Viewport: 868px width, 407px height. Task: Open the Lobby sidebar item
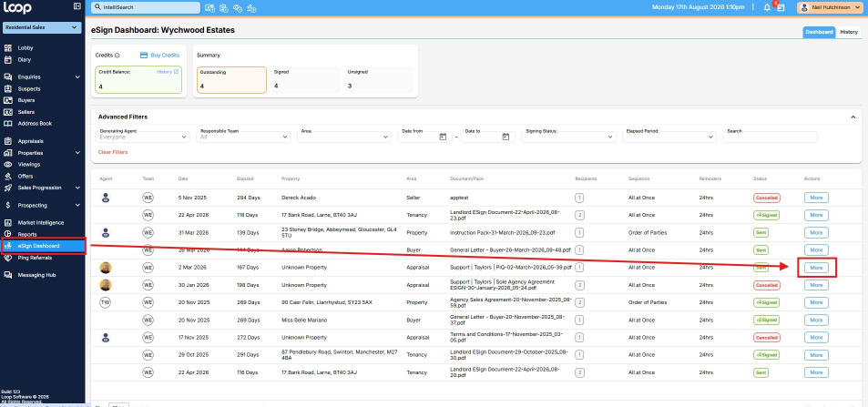26,48
